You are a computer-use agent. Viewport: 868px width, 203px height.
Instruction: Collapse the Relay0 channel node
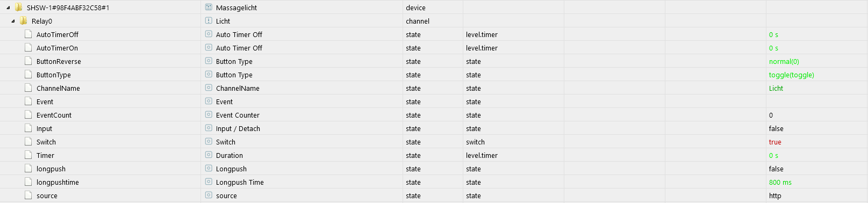[x=13, y=21]
